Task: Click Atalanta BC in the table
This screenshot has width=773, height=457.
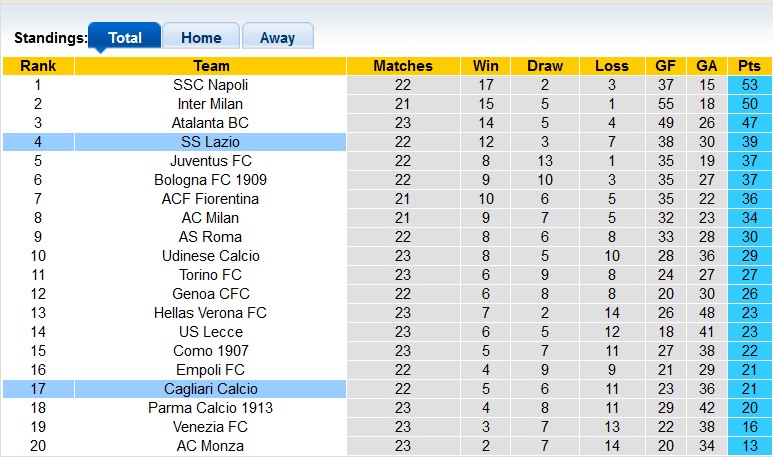Action: point(210,123)
